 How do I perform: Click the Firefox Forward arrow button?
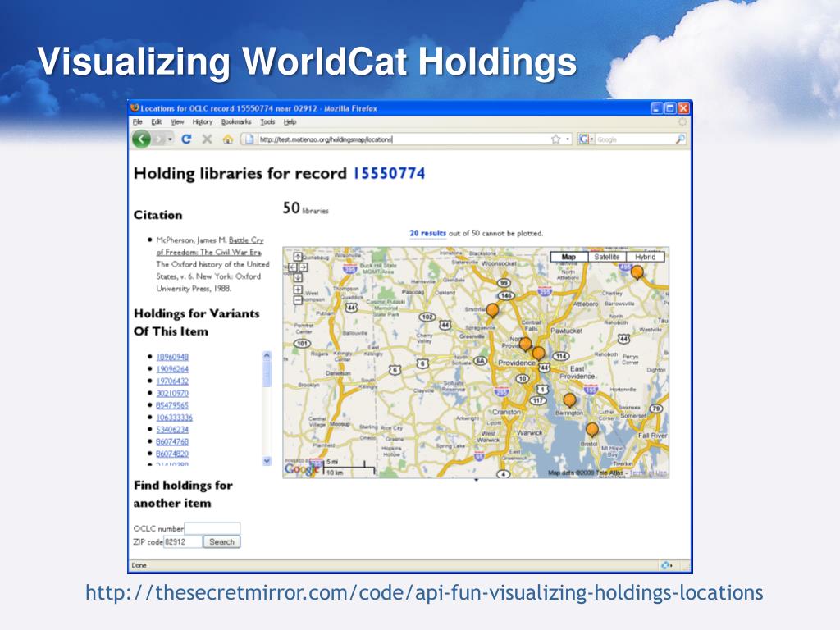[x=159, y=139]
